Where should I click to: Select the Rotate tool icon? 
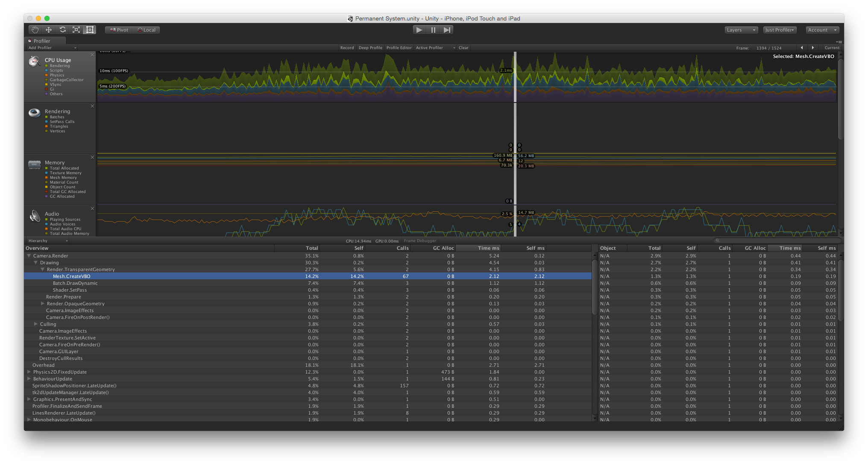tap(62, 30)
